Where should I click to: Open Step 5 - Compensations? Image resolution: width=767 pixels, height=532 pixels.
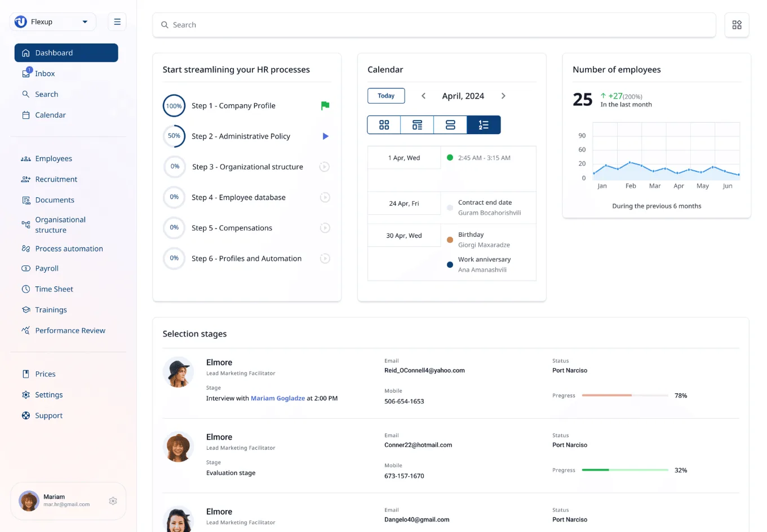coord(232,228)
